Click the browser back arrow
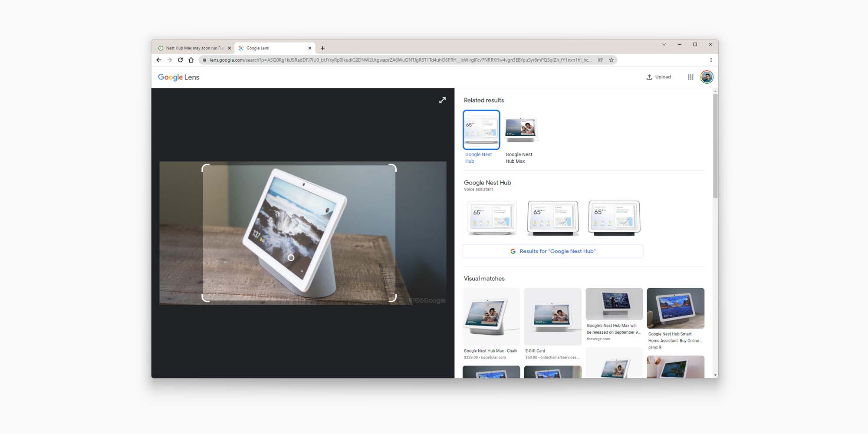The width and height of the screenshot is (868, 434). [159, 60]
